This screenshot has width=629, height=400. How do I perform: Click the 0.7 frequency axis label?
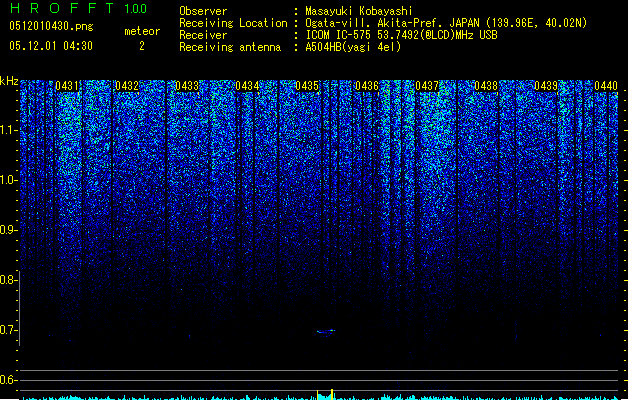pyautogui.click(x=8, y=330)
